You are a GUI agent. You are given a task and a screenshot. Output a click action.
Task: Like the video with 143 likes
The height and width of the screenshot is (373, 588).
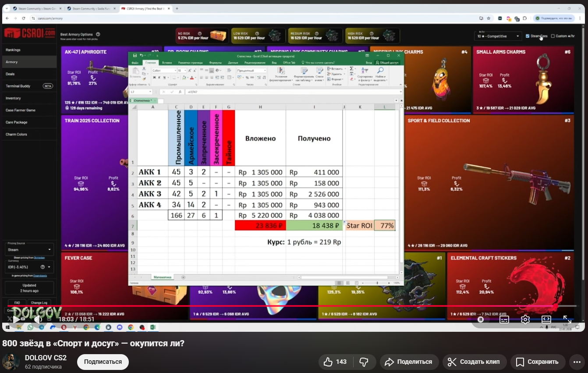[335, 362]
